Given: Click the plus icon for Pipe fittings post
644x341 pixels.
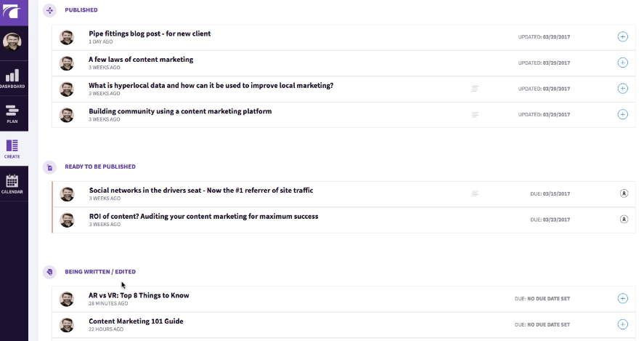Looking at the screenshot, I should (622, 36).
